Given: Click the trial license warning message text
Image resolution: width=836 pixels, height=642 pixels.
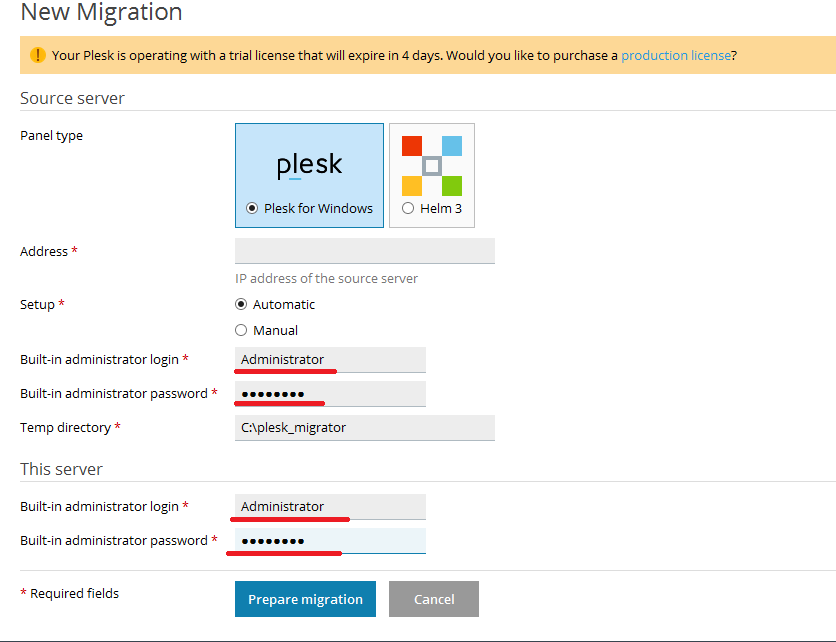Looking at the screenshot, I should pyautogui.click(x=394, y=55).
